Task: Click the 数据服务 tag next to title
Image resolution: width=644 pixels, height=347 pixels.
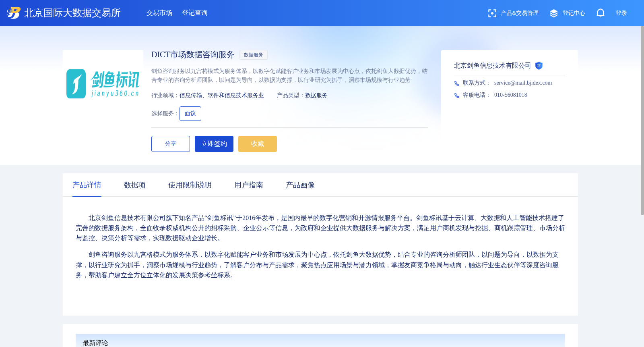Action: (254, 55)
